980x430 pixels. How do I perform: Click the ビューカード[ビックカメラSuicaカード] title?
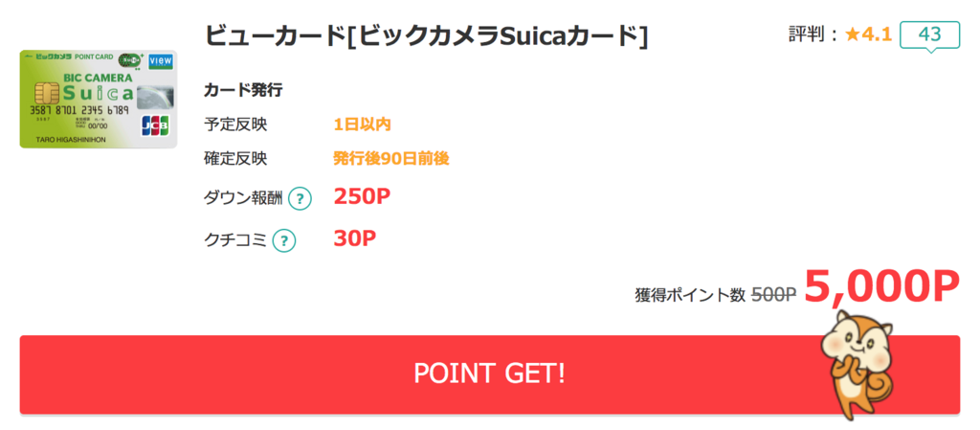426,37
